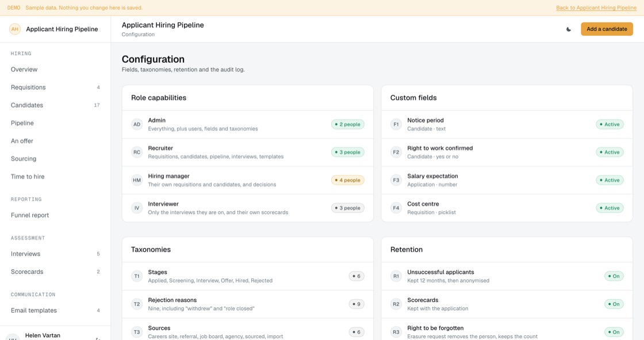Click the R3 badge for Right to be forgotten
This screenshot has height=340, width=644.
coord(396,332)
